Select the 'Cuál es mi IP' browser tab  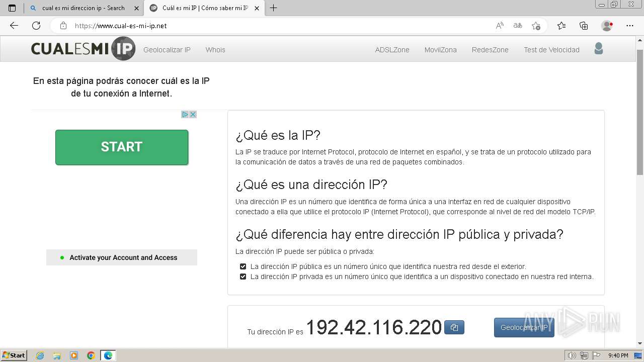pos(204,8)
